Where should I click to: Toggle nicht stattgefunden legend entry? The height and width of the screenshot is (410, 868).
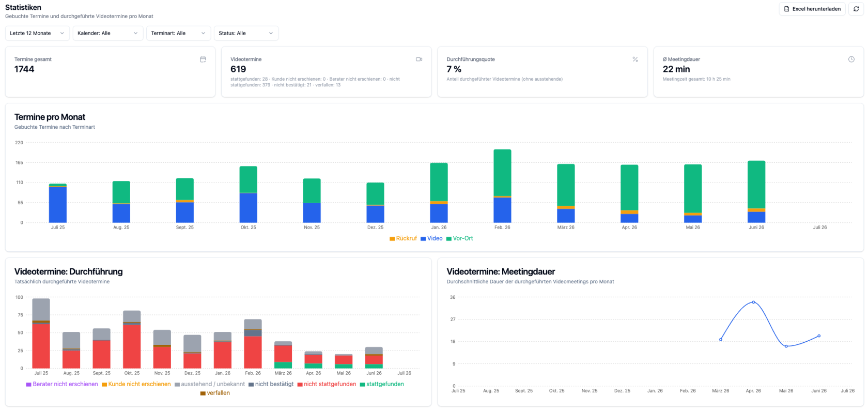point(327,384)
